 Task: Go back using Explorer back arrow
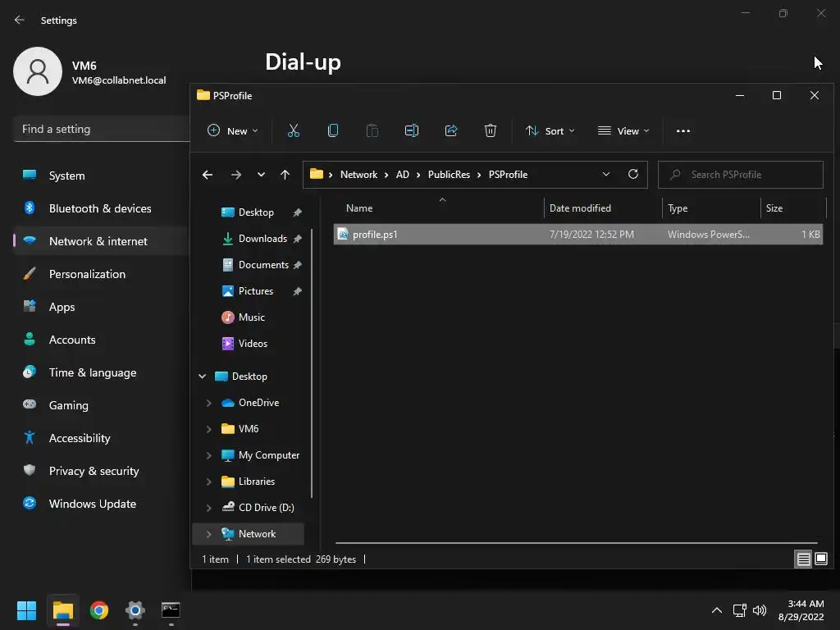(x=208, y=175)
